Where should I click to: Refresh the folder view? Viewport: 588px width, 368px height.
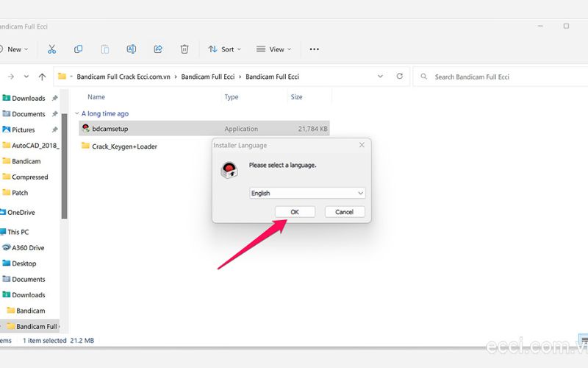(400, 77)
